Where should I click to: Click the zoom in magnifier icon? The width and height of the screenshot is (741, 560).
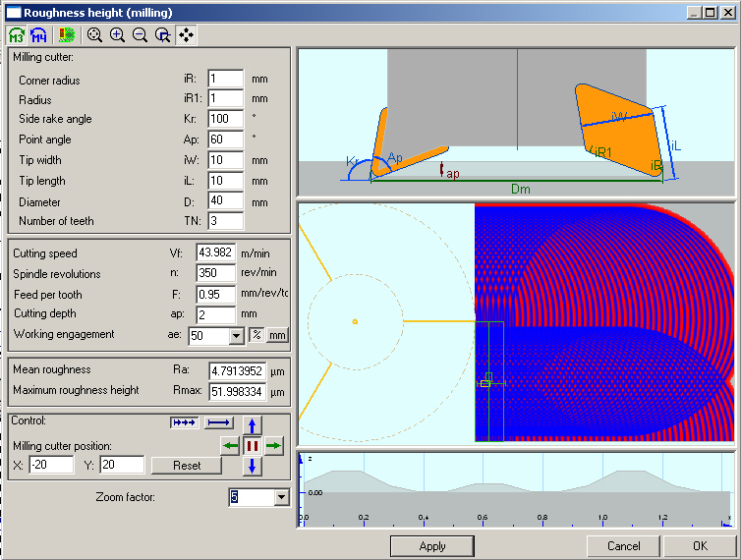coord(117,35)
